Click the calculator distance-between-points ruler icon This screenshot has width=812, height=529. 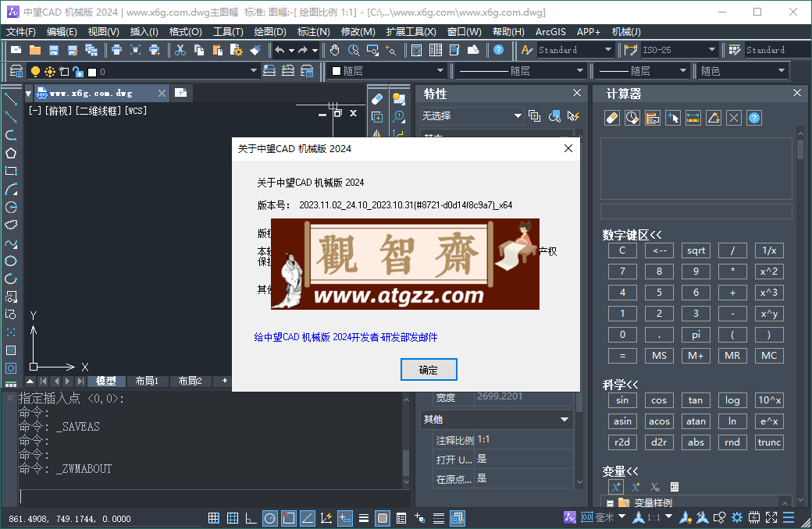click(693, 118)
